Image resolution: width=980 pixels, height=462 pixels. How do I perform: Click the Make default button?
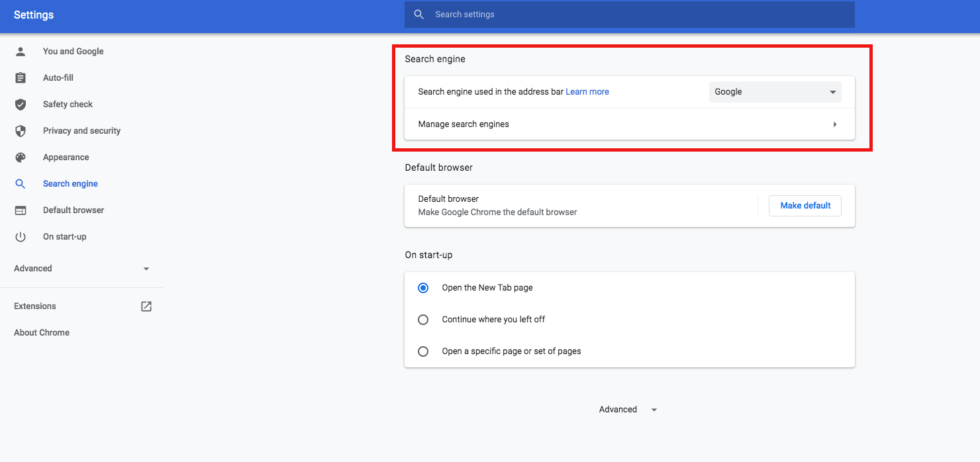(805, 206)
